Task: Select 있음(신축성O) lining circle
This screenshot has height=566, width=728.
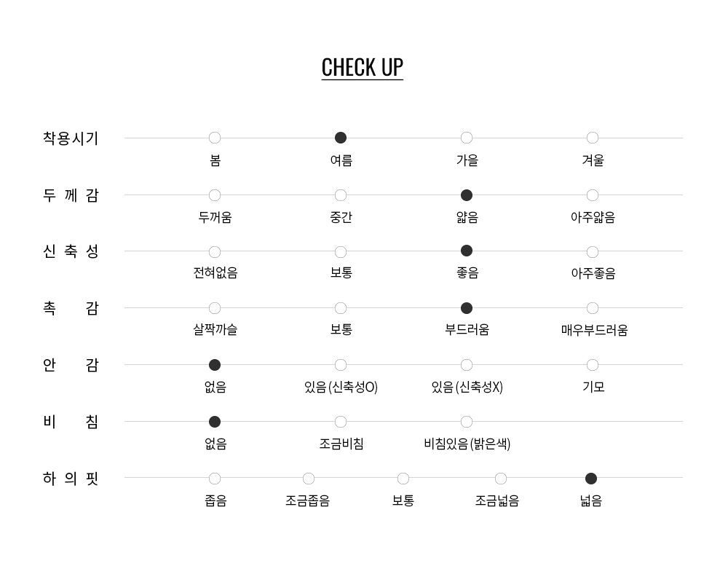Action: [340, 365]
